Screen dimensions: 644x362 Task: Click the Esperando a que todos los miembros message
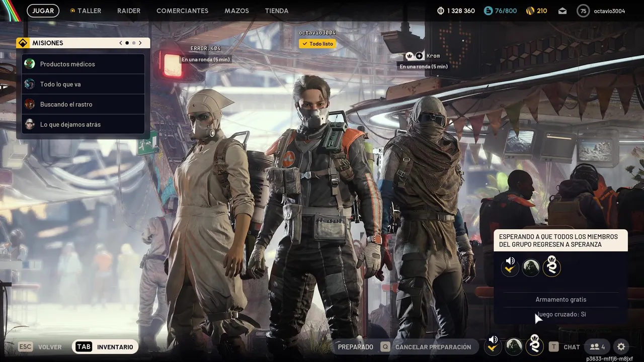pyautogui.click(x=561, y=240)
